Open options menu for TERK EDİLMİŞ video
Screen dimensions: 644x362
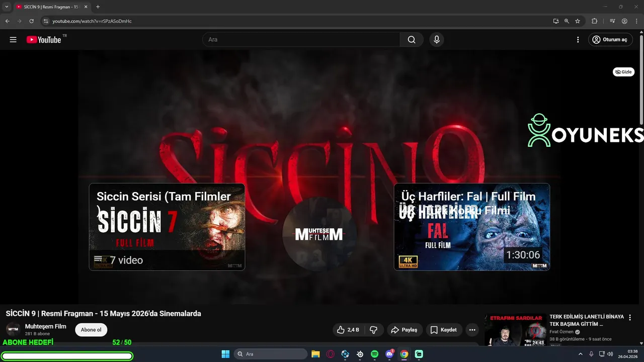(630, 318)
